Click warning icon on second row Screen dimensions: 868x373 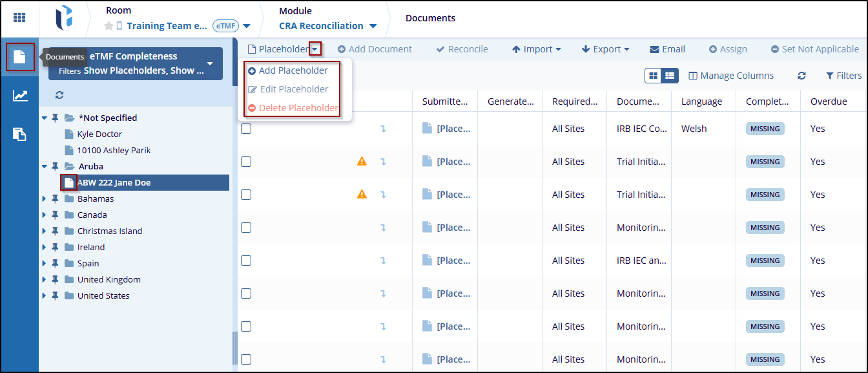coord(362,162)
